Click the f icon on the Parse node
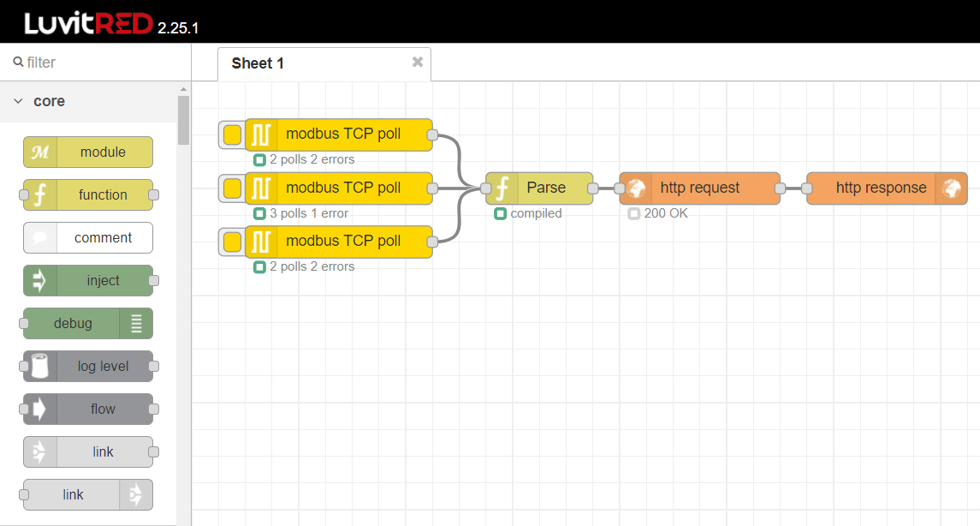980x526 pixels. coord(501,188)
